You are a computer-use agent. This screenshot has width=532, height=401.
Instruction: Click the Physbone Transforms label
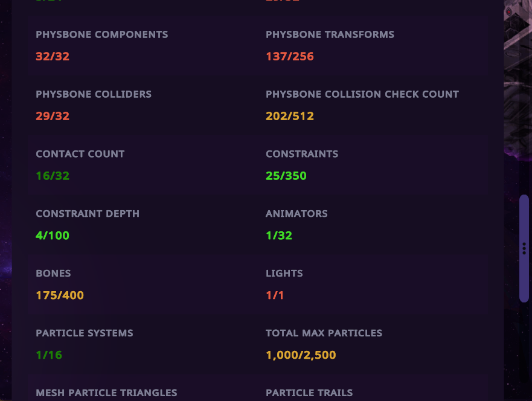330,34
